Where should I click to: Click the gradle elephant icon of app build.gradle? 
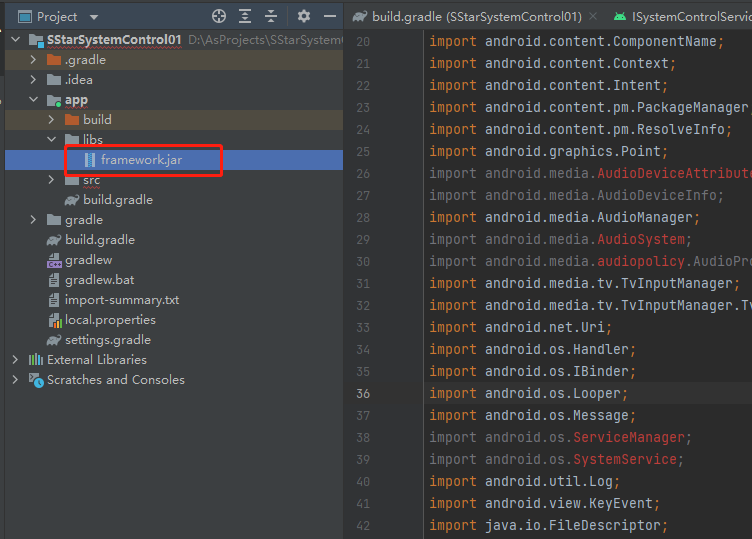[72, 200]
